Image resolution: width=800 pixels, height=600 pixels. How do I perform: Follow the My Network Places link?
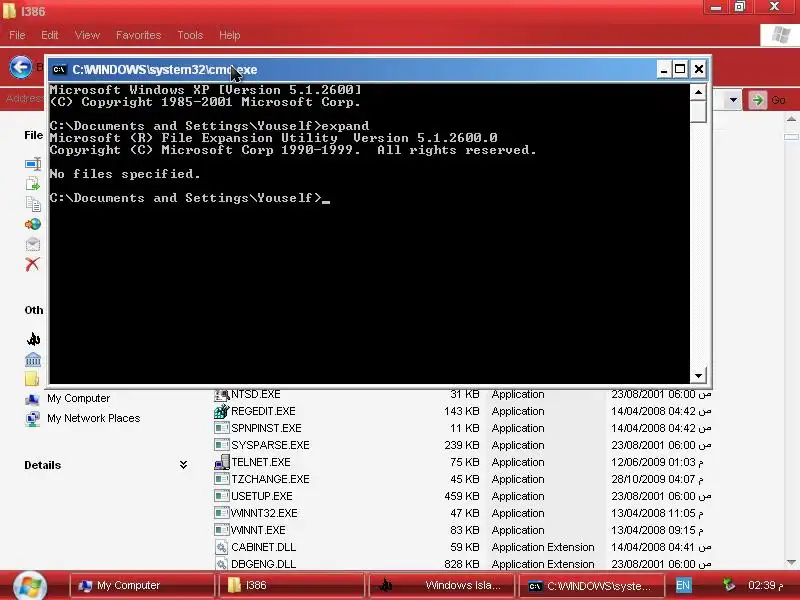tap(93, 418)
